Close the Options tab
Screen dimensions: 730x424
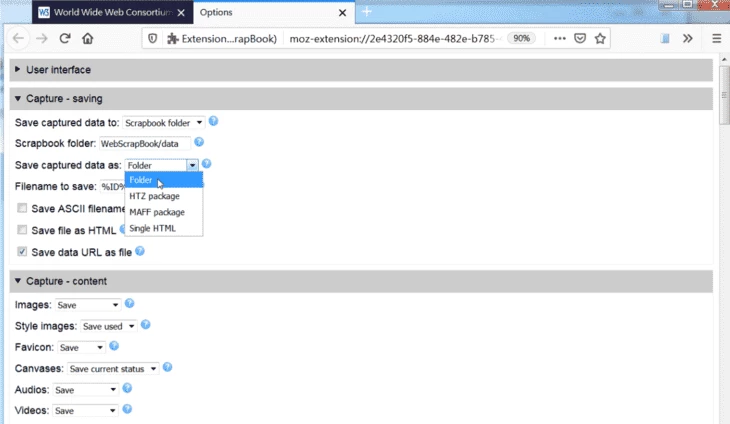pyautogui.click(x=342, y=13)
